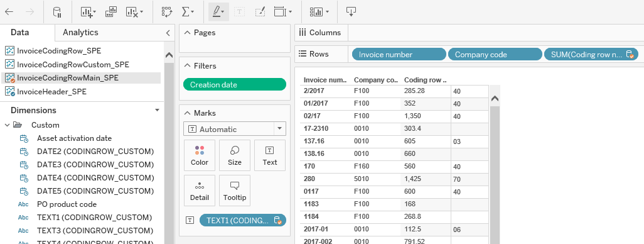Collapse the Filters card
644x244 pixels.
point(187,66)
